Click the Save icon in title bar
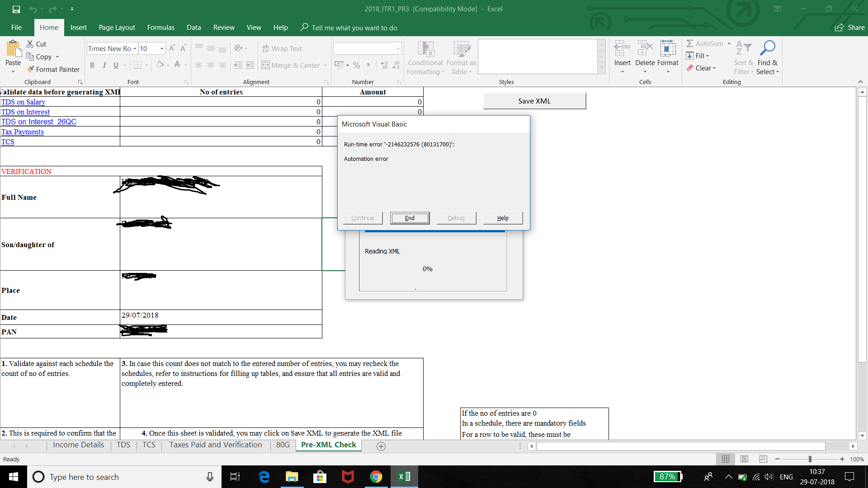Screen dimensions: 868x488 tap(16, 9)
